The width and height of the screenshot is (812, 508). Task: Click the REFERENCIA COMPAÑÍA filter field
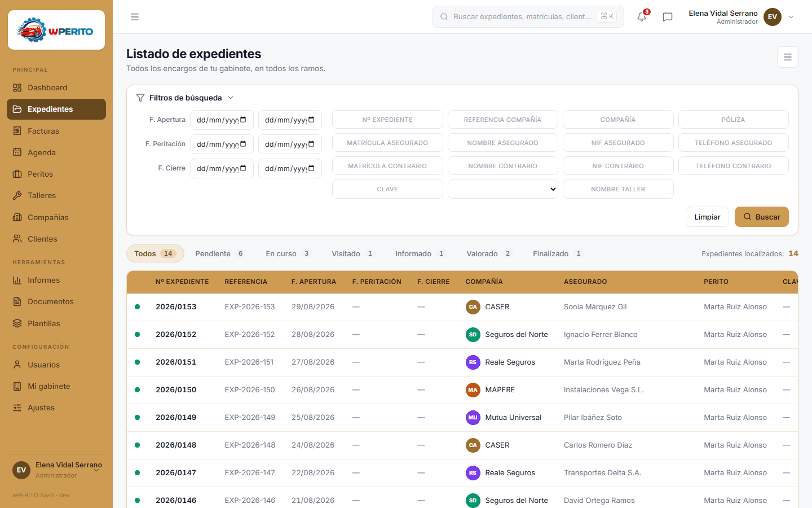[502, 120]
